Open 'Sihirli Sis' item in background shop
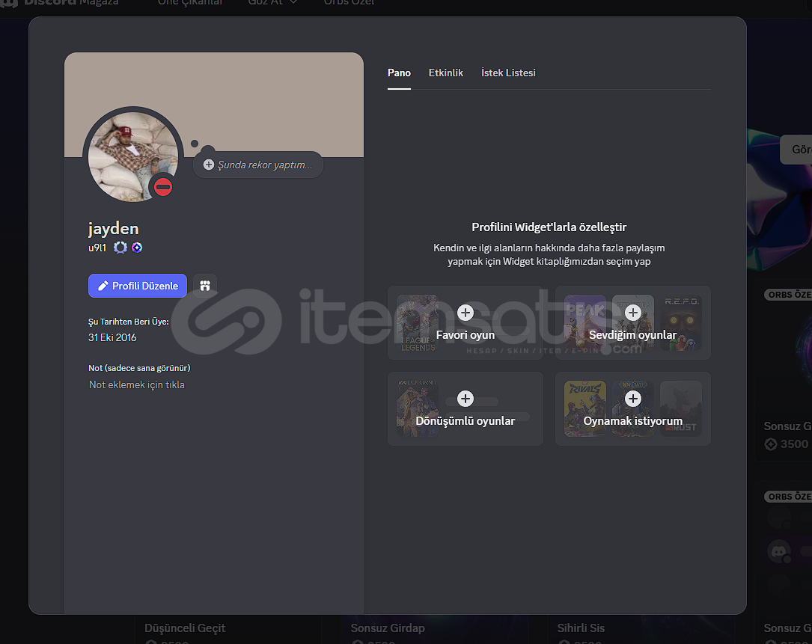The height and width of the screenshot is (644, 812). pos(581,628)
